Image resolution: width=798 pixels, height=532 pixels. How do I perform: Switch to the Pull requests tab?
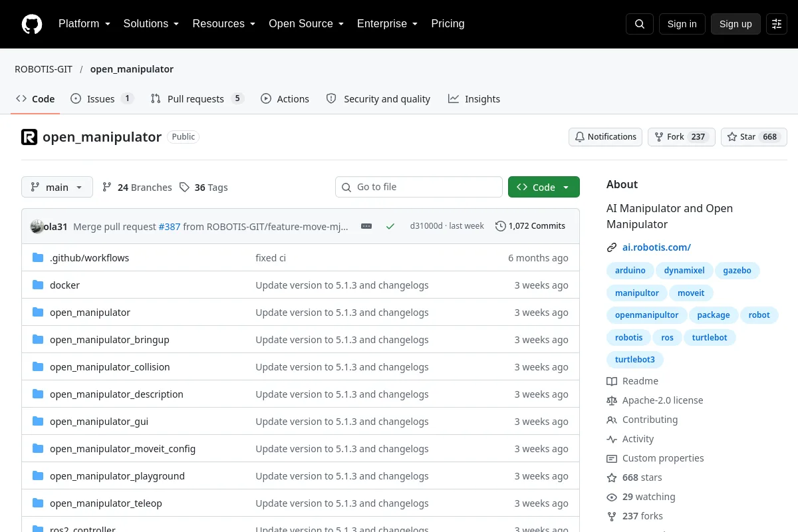(198, 99)
